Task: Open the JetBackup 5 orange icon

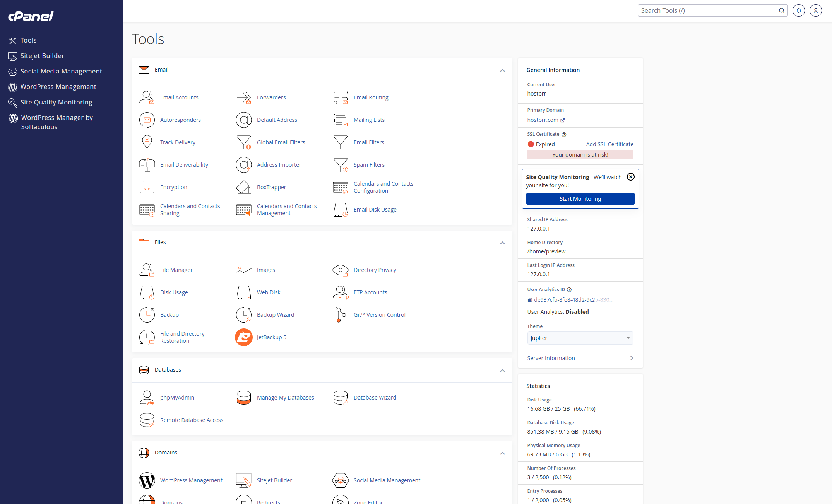Action: tap(243, 337)
